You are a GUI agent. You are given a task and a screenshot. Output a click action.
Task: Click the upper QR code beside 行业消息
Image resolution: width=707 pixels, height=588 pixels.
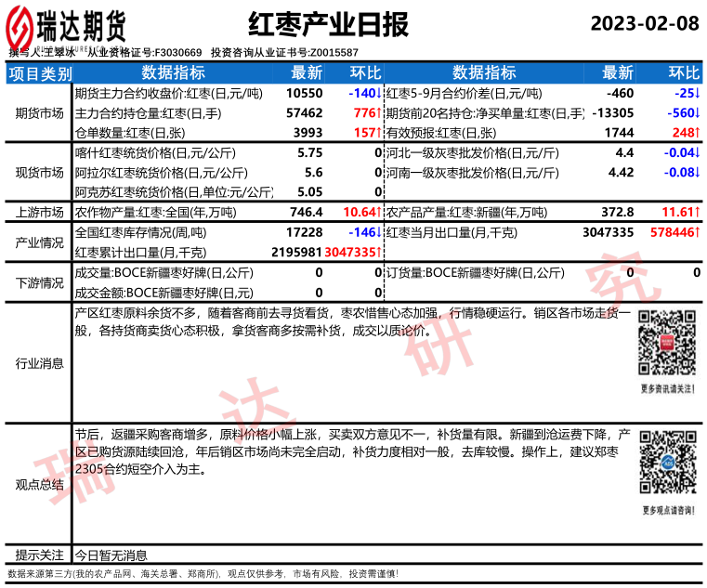(667, 344)
